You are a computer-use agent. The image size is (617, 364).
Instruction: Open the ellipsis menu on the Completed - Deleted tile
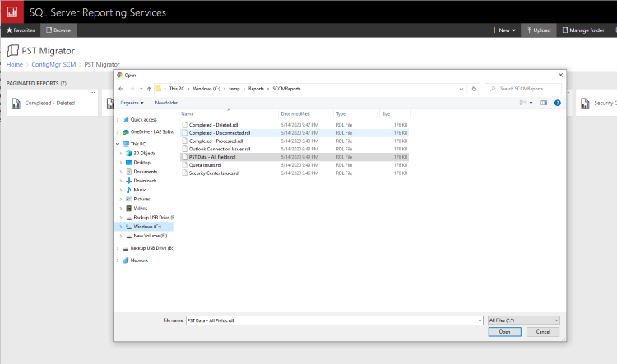click(92, 93)
